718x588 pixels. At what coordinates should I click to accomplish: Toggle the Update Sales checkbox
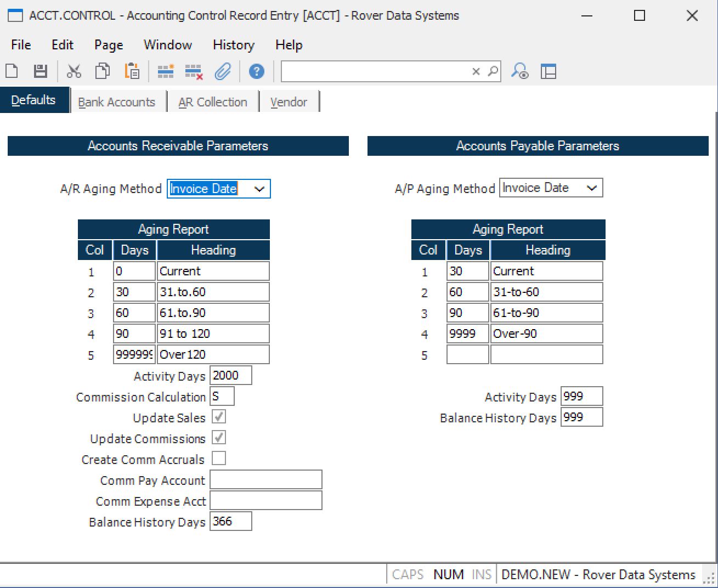(219, 417)
